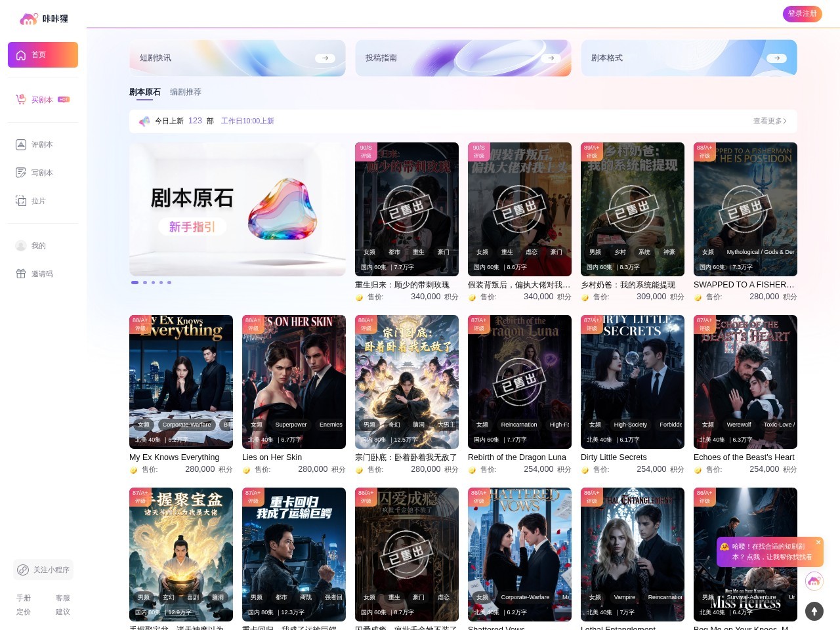Click the Werewolf tag on Echoes cover
840x630 pixels.
(x=739, y=425)
